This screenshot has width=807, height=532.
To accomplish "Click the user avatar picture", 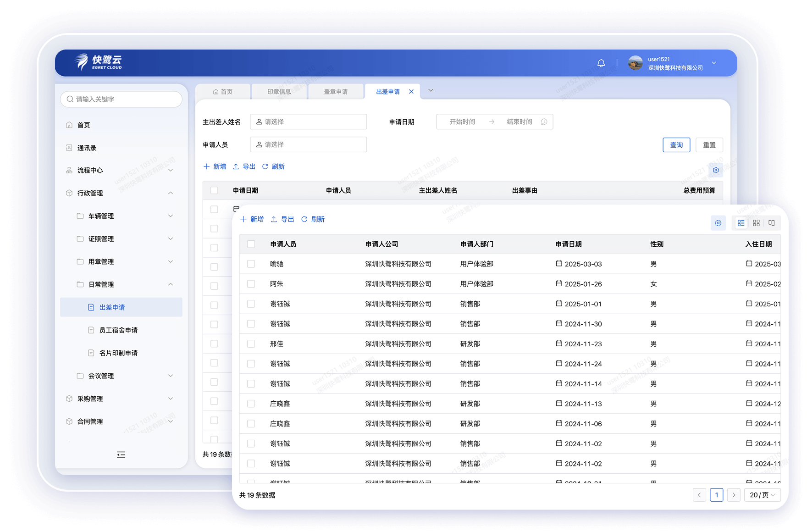I will (x=635, y=63).
